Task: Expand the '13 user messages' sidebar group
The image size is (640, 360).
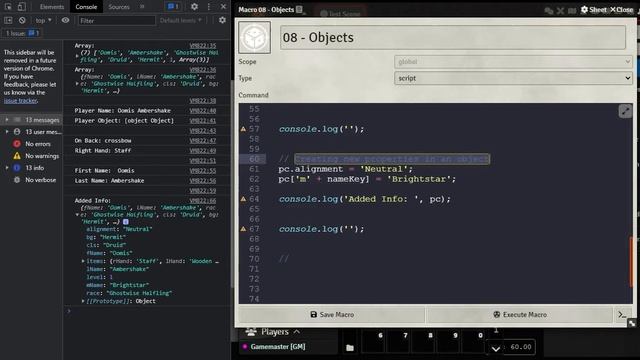Action: tap(7, 131)
